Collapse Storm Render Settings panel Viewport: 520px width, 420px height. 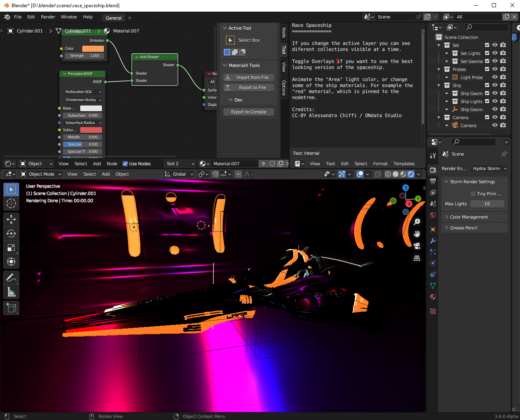[474, 182]
